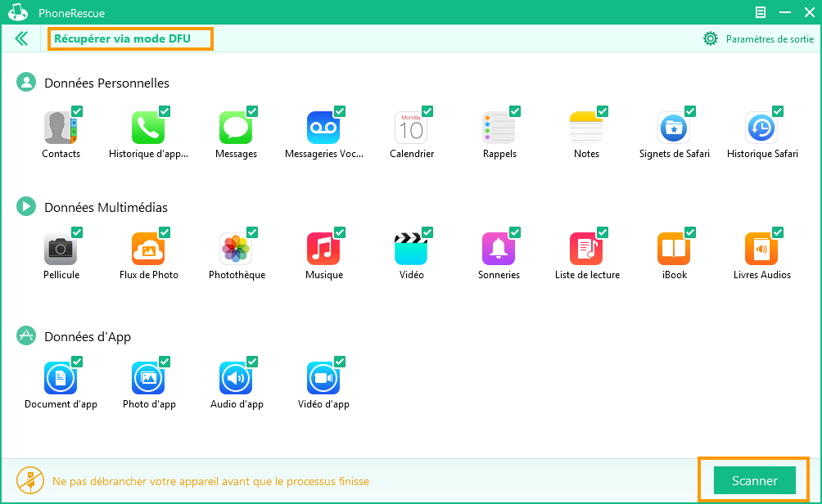Select the Livres Audios icon
Viewport: 822px width, 504px height.
click(x=761, y=249)
